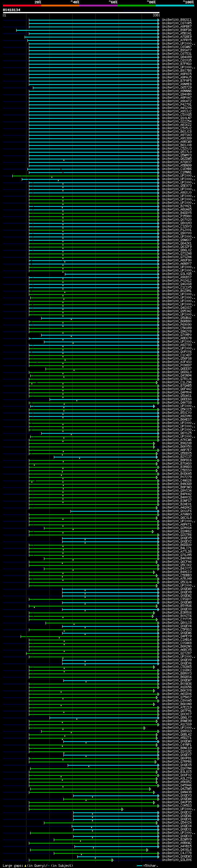Image resolution: width=197 pixels, height=868 pixels.
Task: Open hit UniRef100_A9PBR7
Action: (176, 26)
